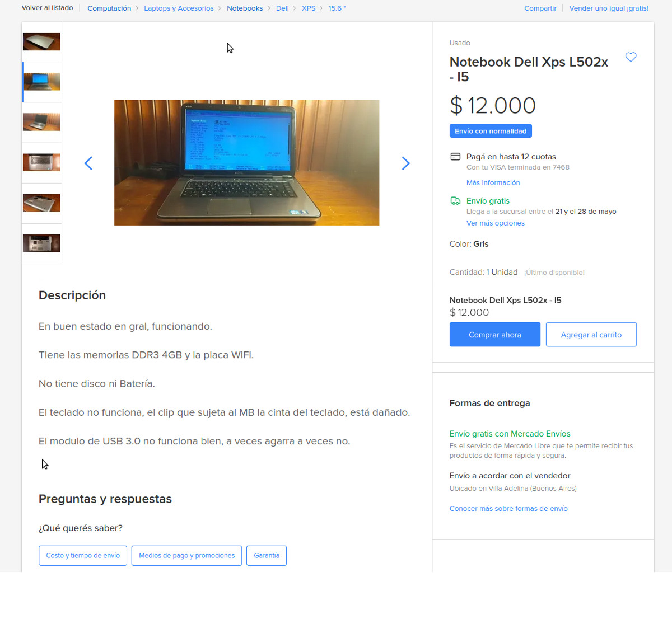The height and width of the screenshot is (638, 672).
Task: Go to Notebooks breadcrumb category
Action: click(245, 8)
